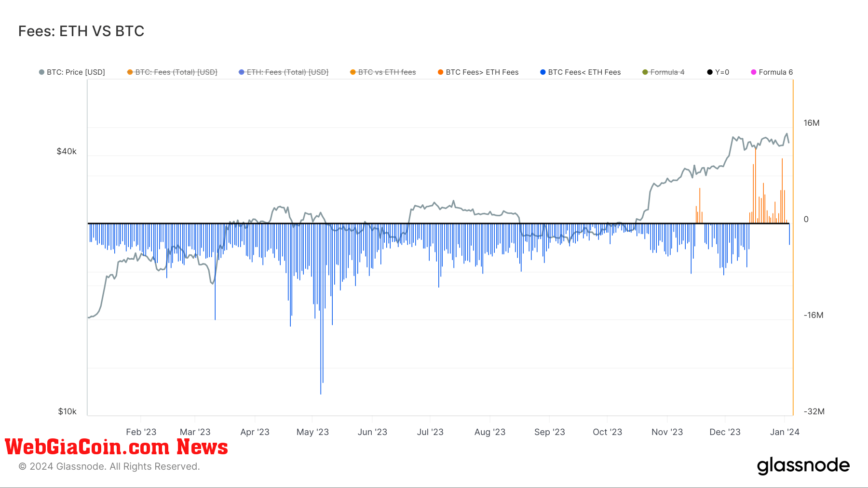Click the green dot beside Formula 4
868x488 pixels.
coord(645,72)
